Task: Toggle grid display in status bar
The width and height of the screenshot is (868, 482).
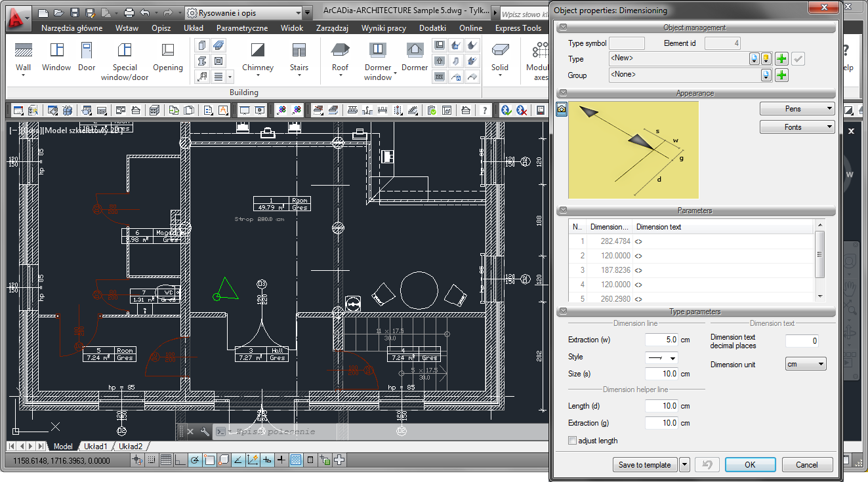Action: click(x=167, y=460)
